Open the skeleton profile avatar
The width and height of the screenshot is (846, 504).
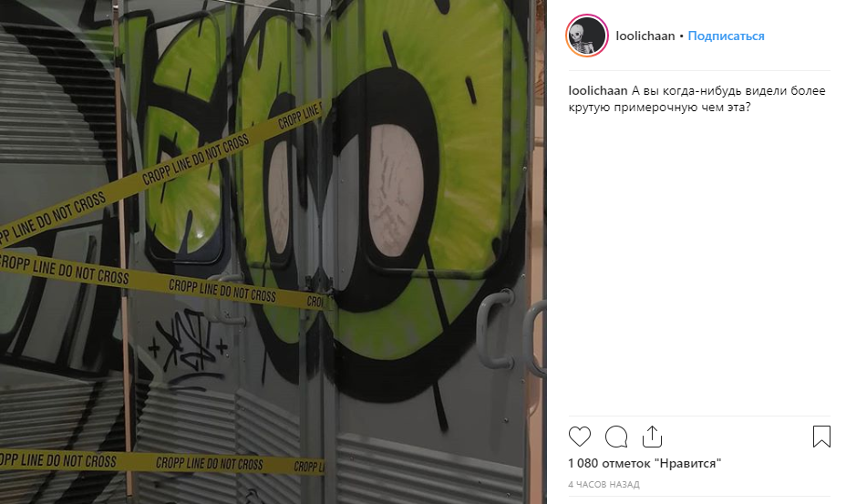pos(587,36)
